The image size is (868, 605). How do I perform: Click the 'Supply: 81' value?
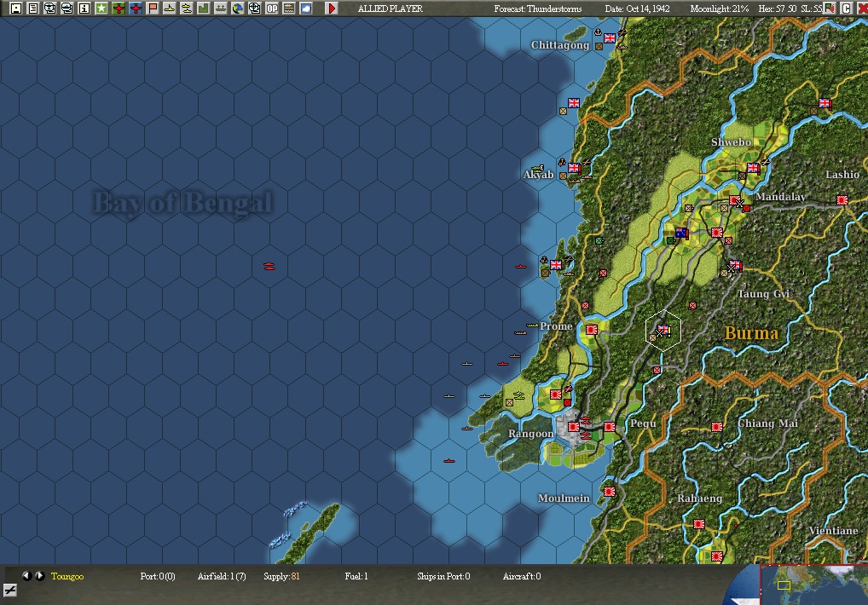[281, 576]
